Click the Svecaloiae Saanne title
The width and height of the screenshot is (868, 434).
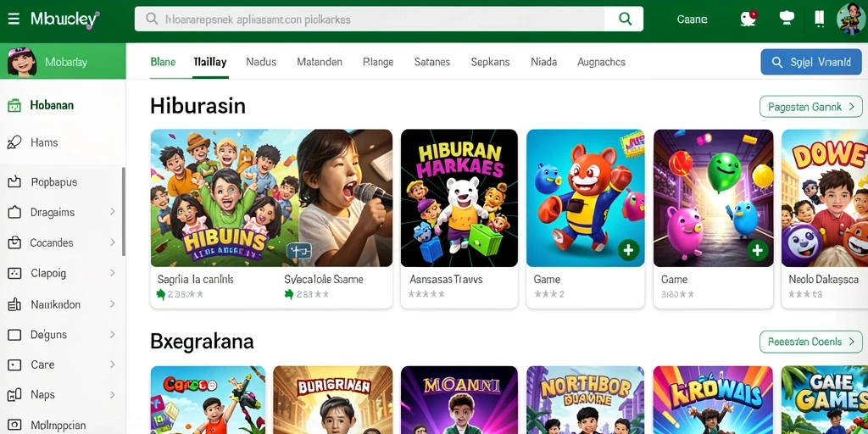323,280
